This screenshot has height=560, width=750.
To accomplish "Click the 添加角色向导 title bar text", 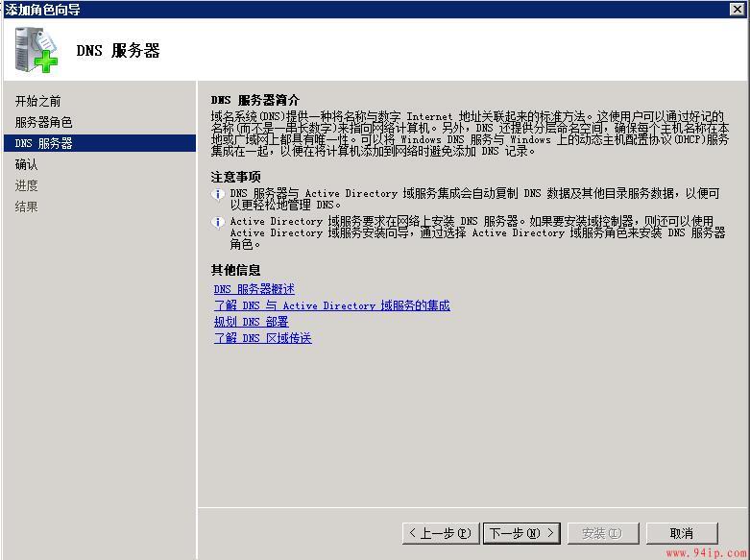I will (42, 9).
